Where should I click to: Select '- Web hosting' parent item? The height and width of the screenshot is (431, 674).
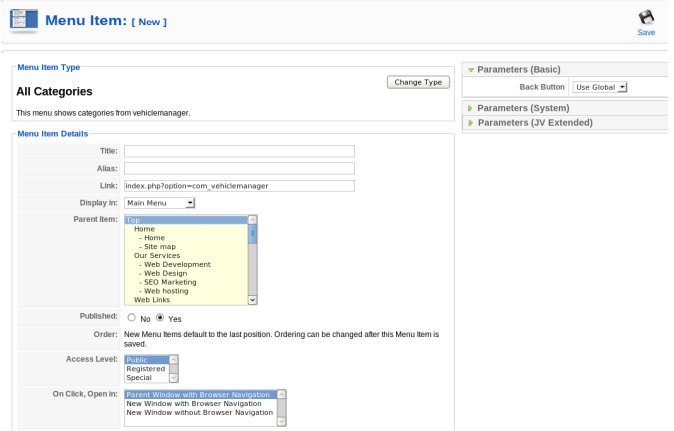186,291
